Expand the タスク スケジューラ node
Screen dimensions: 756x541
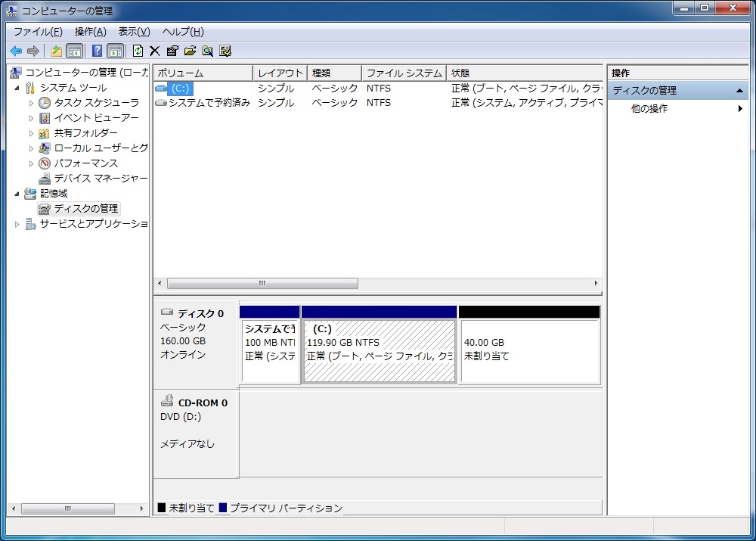pyautogui.click(x=31, y=103)
